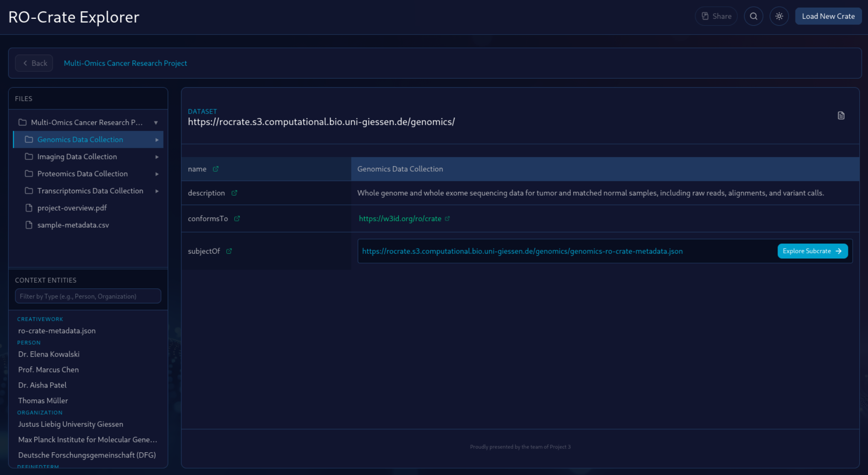868x475 pixels.
Task: Click the document icon beside dataset URL
Action: (x=841, y=116)
